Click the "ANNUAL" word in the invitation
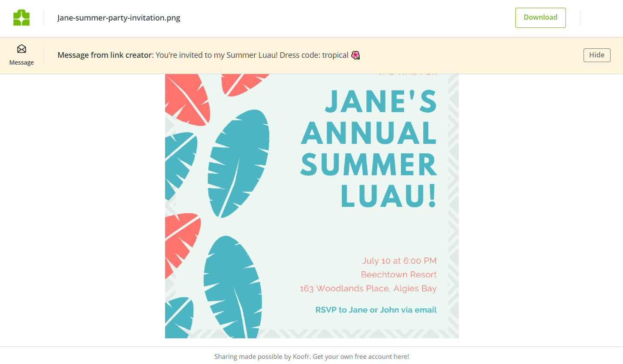Screen dimensions: 623x364 click(369, 133)
